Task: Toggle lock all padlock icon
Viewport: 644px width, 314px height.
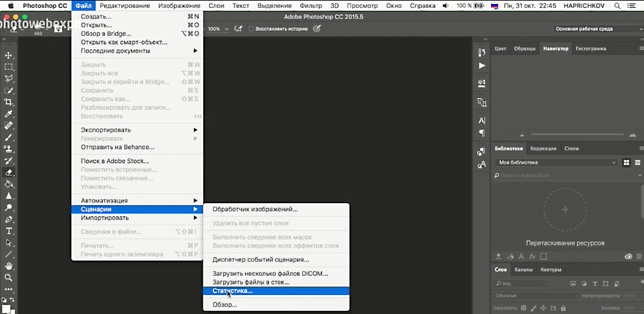Action: coord(563,307)
